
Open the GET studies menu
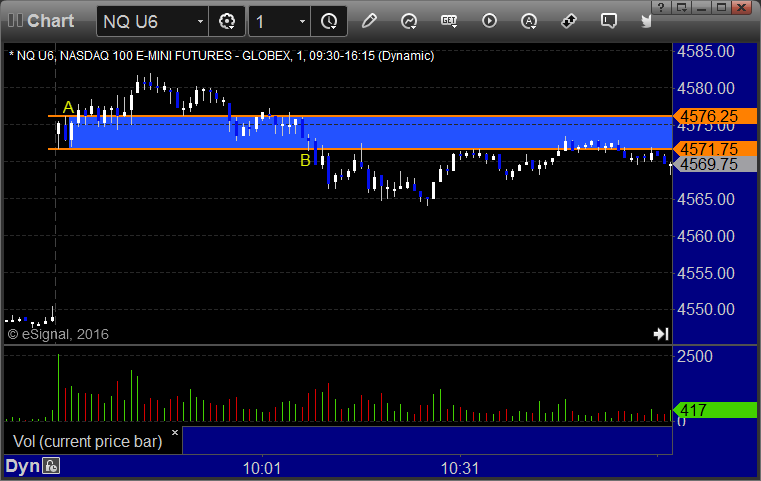click(x=449, y=21)
